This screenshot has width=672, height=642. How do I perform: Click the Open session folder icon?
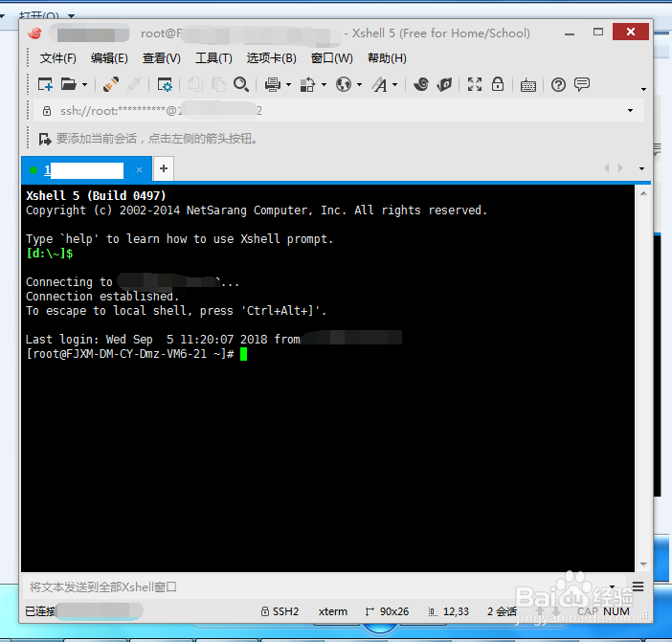(68, 84)
